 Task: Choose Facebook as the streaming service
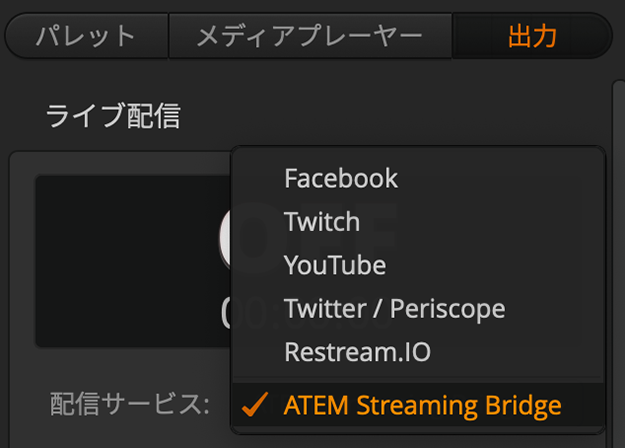click(x=341, y=179)
